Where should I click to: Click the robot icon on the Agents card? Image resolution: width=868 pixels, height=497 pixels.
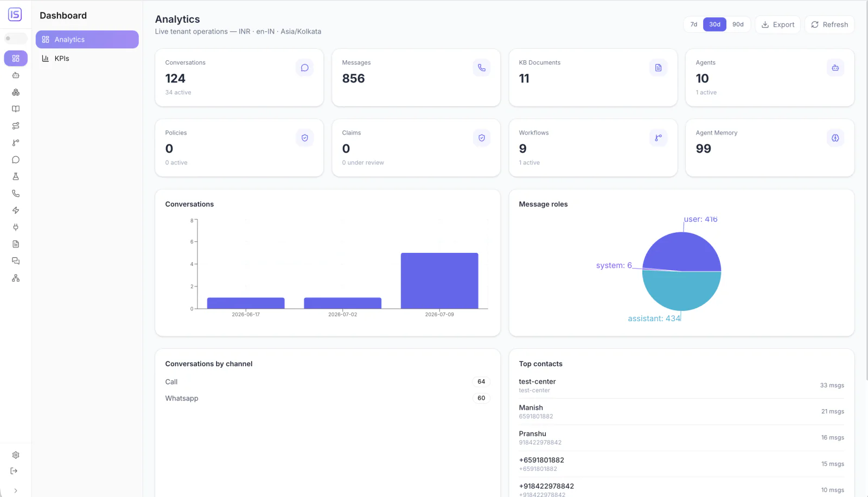(835, 68)
